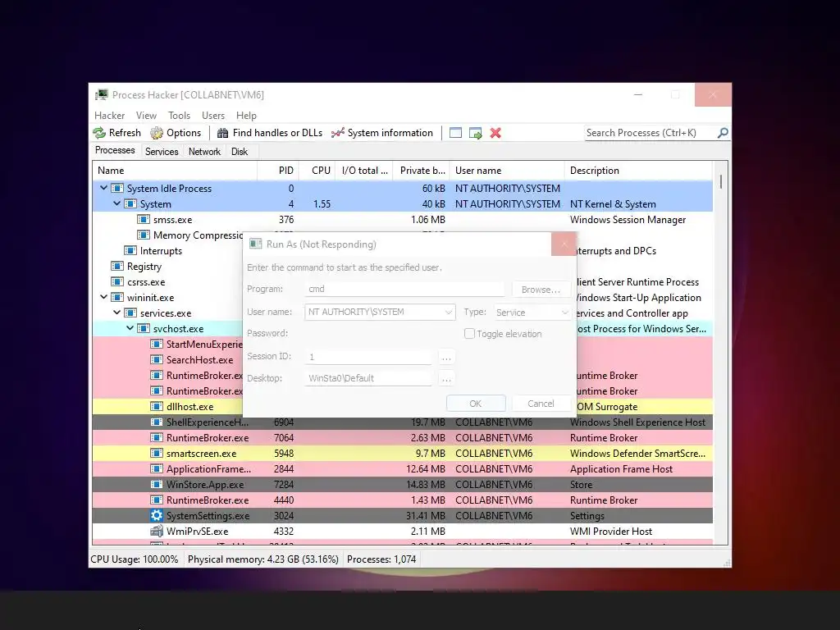Click the dllhost.exe process icon
The width and height of the screenshot is (840, 630).
click(157, 407)
